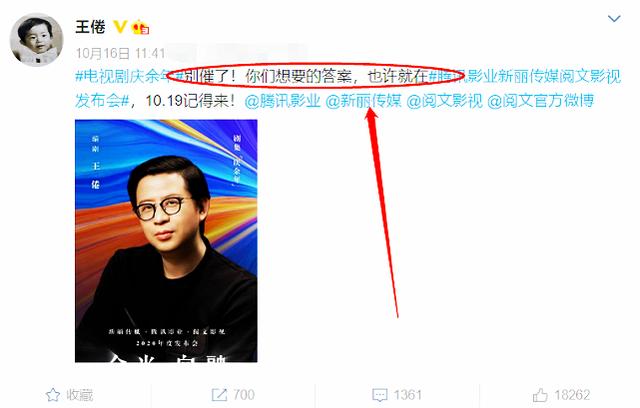Visit the @新丽传媒 mention

point(364,101)
